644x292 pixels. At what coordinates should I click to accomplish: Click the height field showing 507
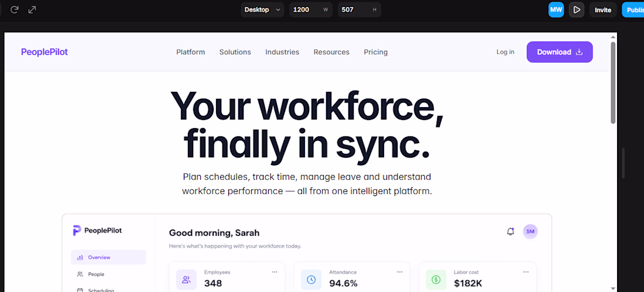pos(359,9)
